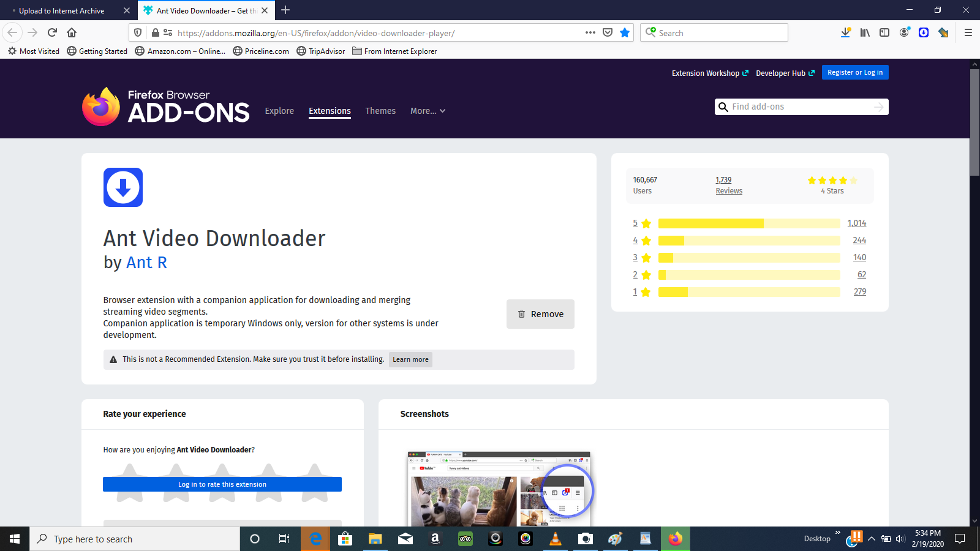The height and width of the screenshot is (551, 980).
Task: Expand the More... dropdown menu
Action: click(x=428, y=111)
